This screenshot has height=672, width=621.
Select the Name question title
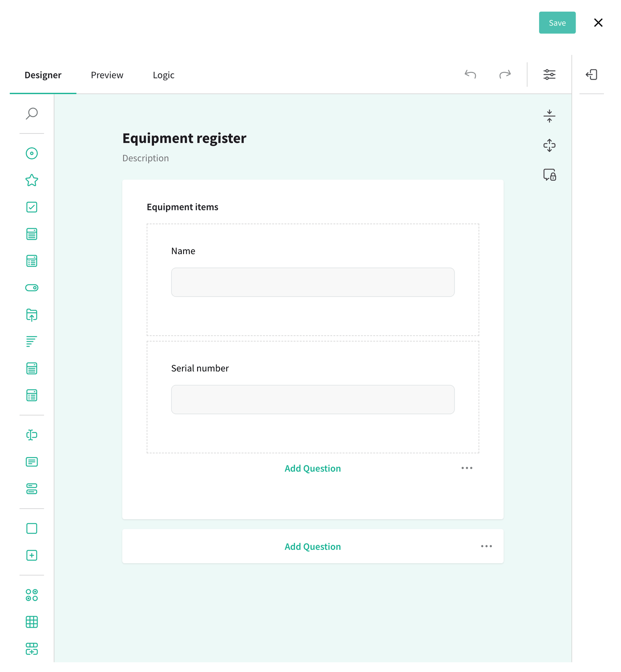(x=183, y=251)
